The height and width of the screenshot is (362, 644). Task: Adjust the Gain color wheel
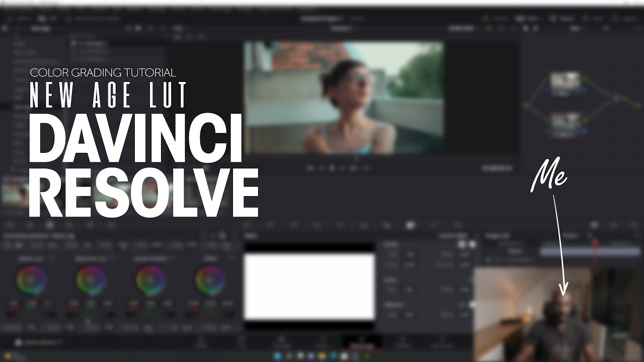point(150,280)
